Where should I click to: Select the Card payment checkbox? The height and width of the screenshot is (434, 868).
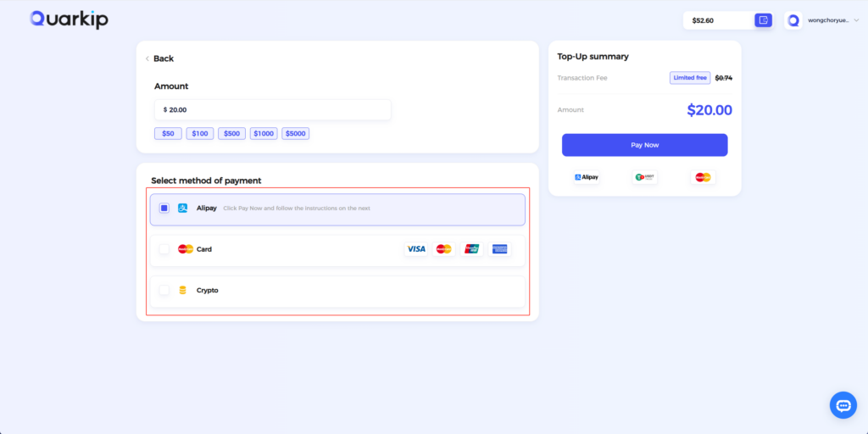pyautogui.click(x=164, y=249)
